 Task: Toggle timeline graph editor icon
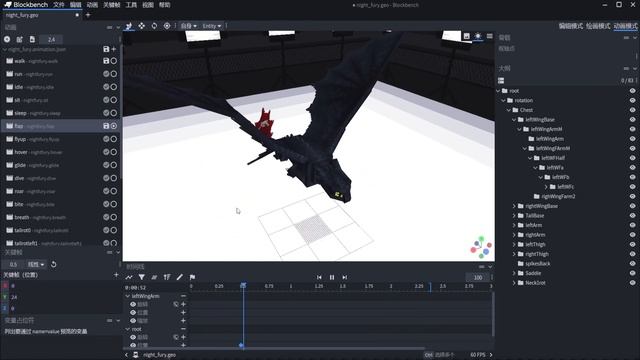[129, 277]
